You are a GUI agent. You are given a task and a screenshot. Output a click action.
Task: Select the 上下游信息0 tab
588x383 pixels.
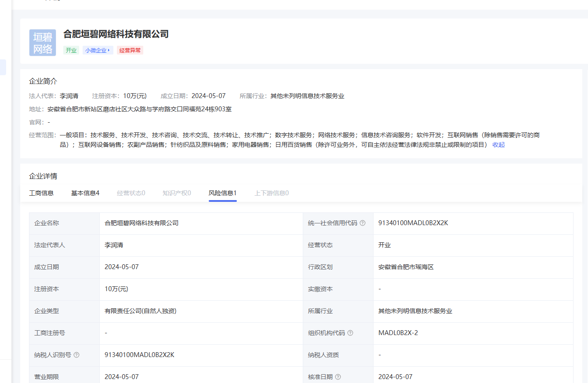pos(271,193)
